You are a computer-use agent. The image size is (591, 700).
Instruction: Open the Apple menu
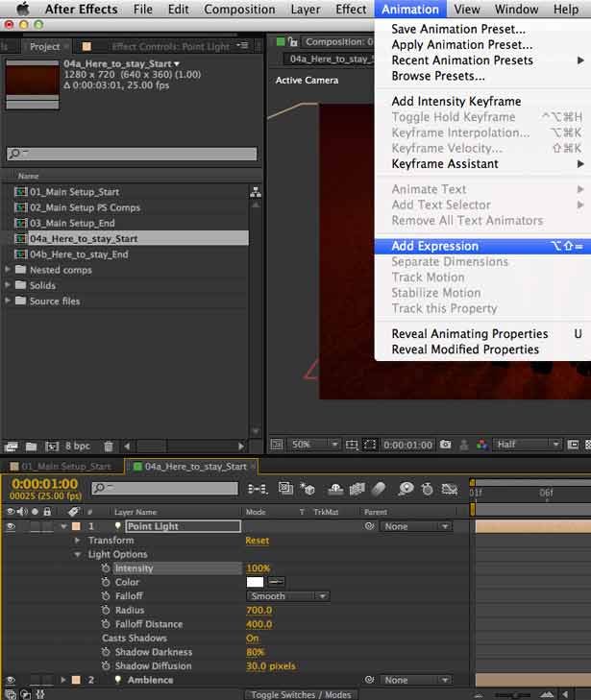[x=23, y=9]
